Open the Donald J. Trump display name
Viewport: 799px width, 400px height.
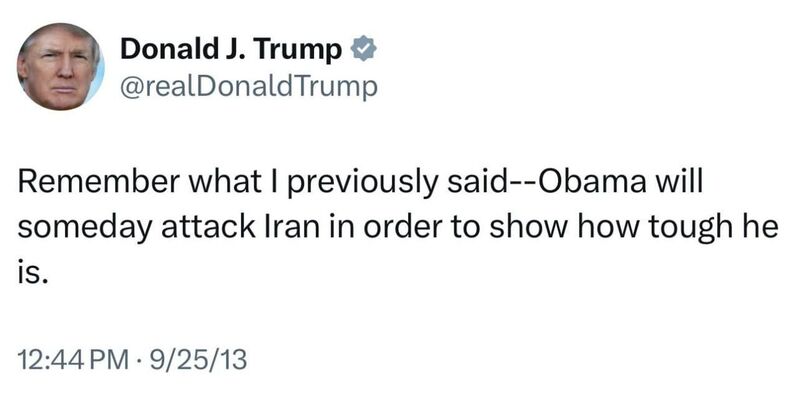pyautogui.click(x=233, y=49)
